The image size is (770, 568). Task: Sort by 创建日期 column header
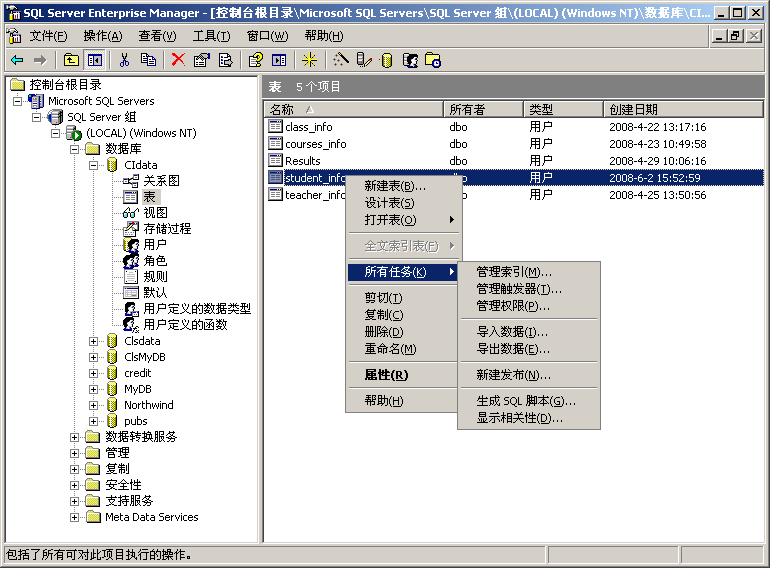tap(684, 109)
